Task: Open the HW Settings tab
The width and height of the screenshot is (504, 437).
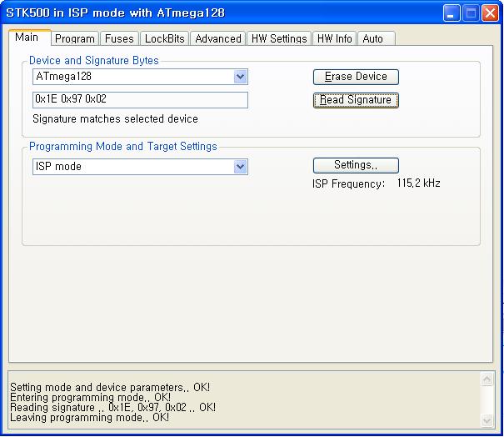Action: tap(279, 38)
